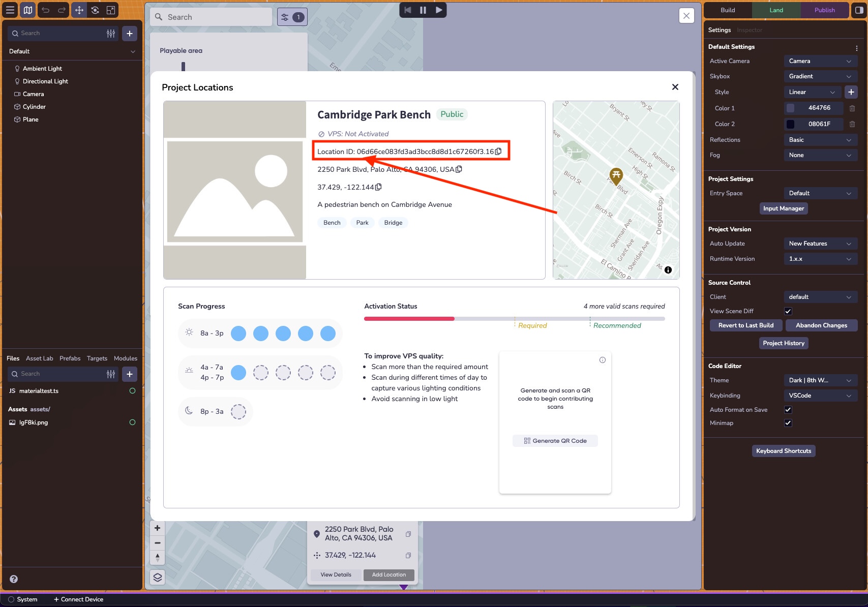
Task: Delete skybox Color 1
Action: pyautogui.click(x=852, y=108)
